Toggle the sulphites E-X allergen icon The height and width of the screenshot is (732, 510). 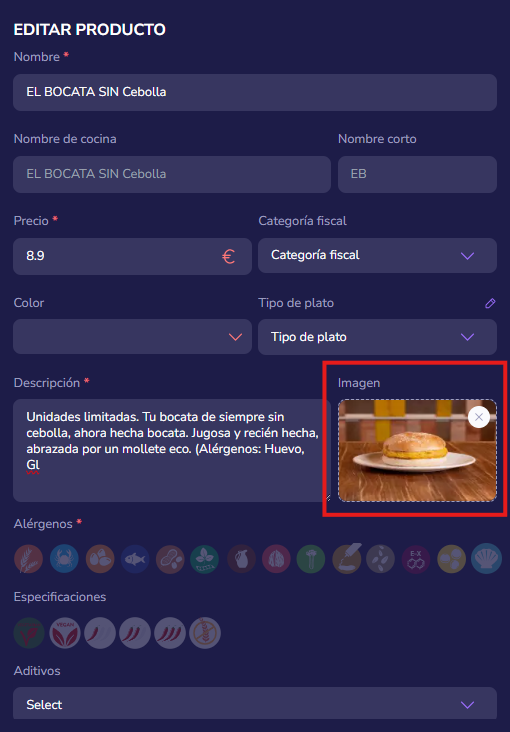point(416,559)
